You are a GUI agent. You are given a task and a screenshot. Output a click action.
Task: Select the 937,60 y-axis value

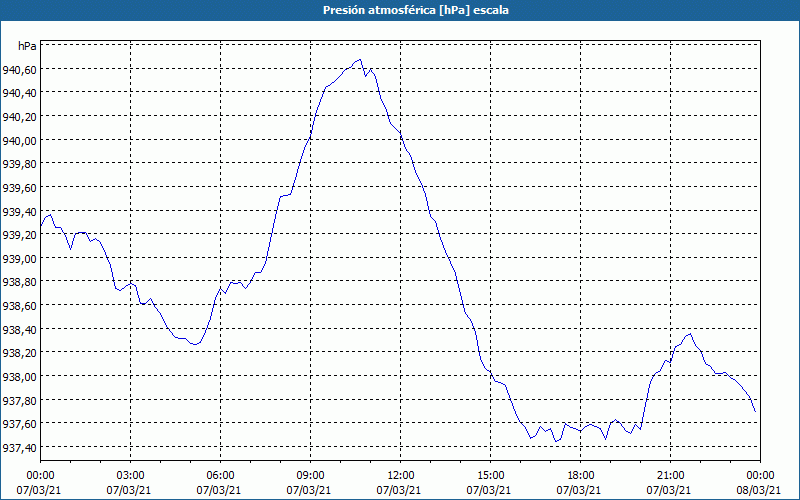click(19, 424)
